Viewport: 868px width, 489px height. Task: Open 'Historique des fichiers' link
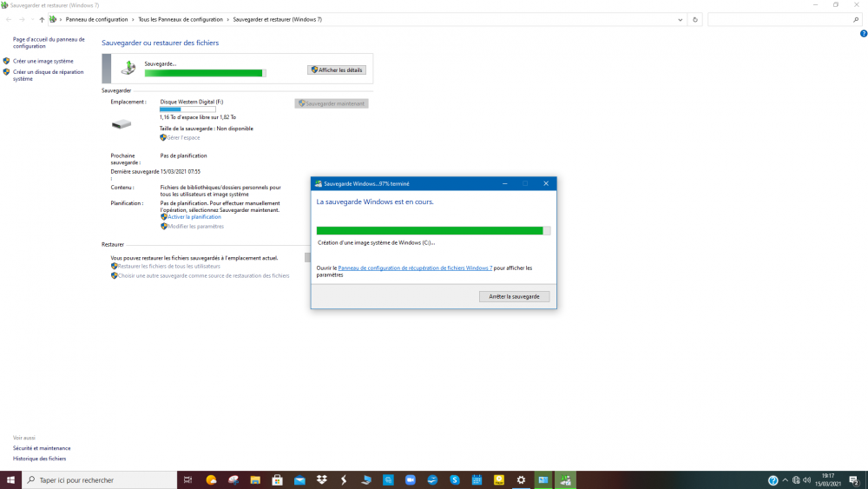coord(39,459)
